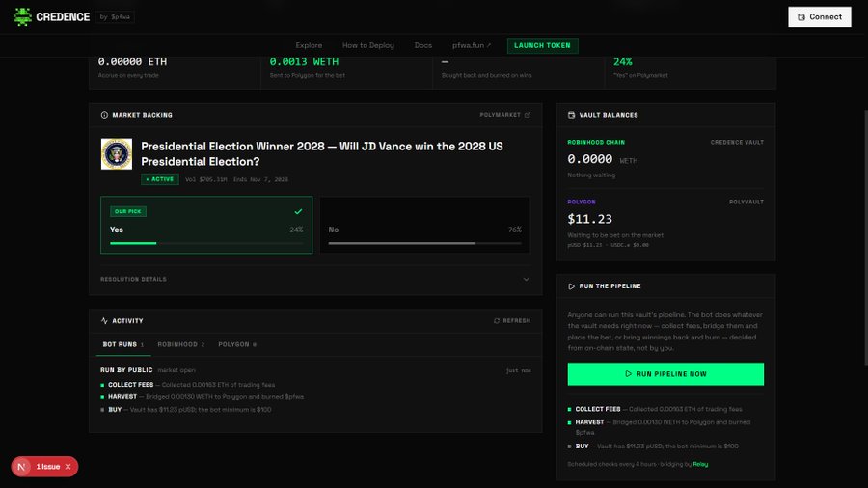Select the No outcome card

tap(424, 225)
